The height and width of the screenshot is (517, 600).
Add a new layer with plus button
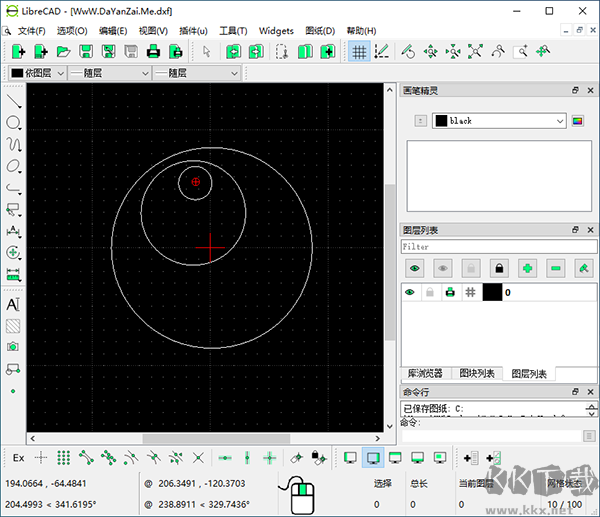[x=527, y=268]
